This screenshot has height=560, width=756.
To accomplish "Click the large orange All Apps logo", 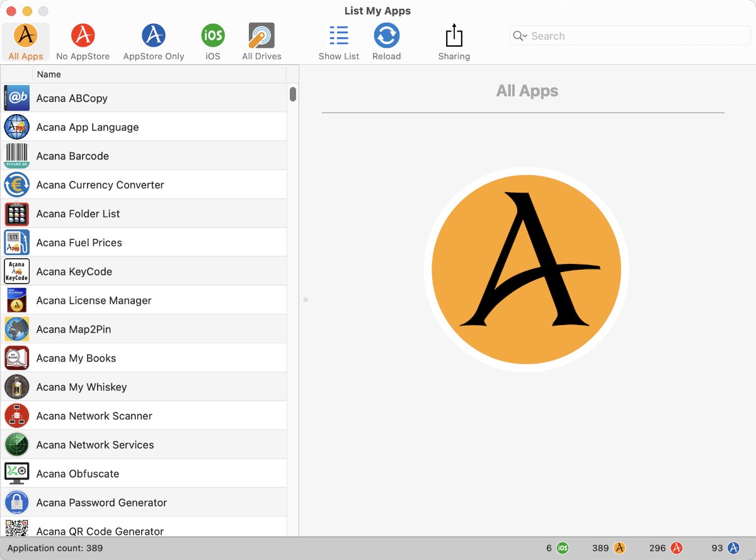I will pos(527,270).
